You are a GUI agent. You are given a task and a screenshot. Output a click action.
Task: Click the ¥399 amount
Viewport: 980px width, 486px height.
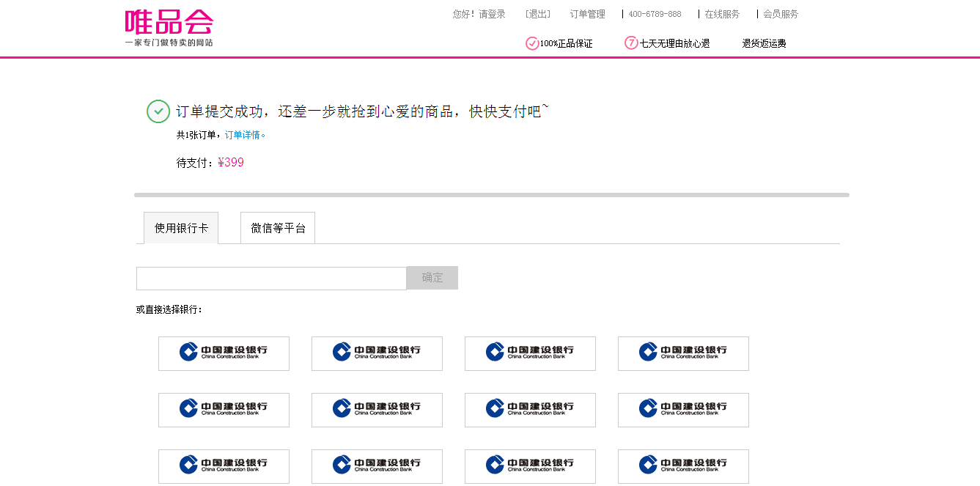pos(231,163)
